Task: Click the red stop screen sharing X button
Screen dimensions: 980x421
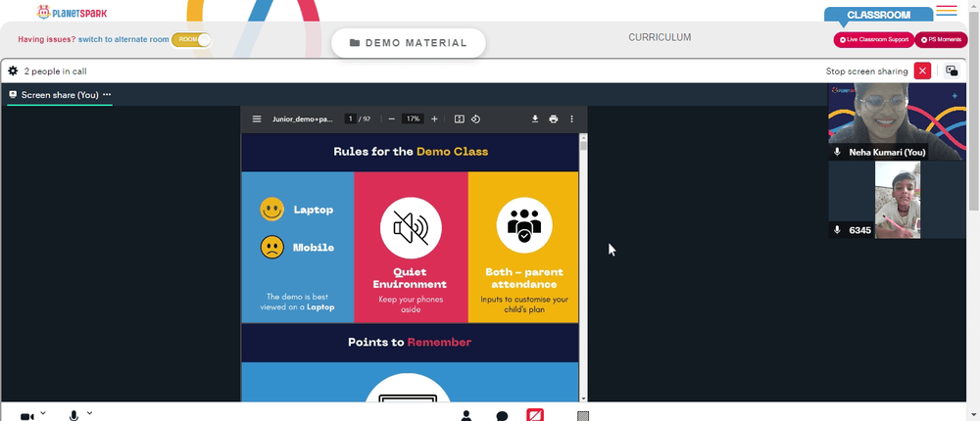Action: coord(922,71)
